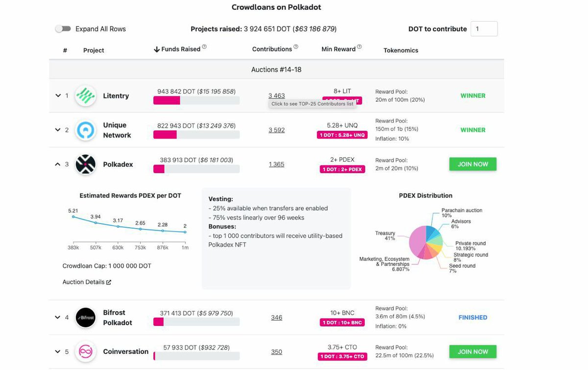
Task: Click the Polkadex funds raised progress bar
Action: pos(196,169)
